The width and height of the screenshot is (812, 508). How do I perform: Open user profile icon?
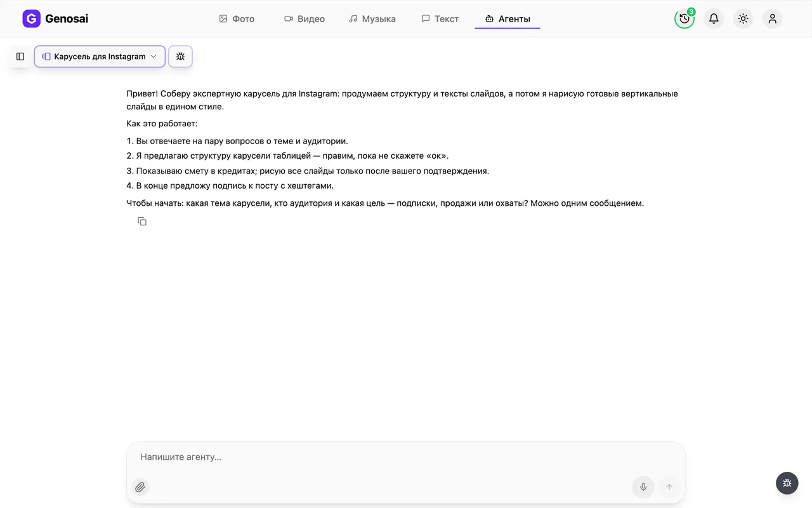click(772, 18)
